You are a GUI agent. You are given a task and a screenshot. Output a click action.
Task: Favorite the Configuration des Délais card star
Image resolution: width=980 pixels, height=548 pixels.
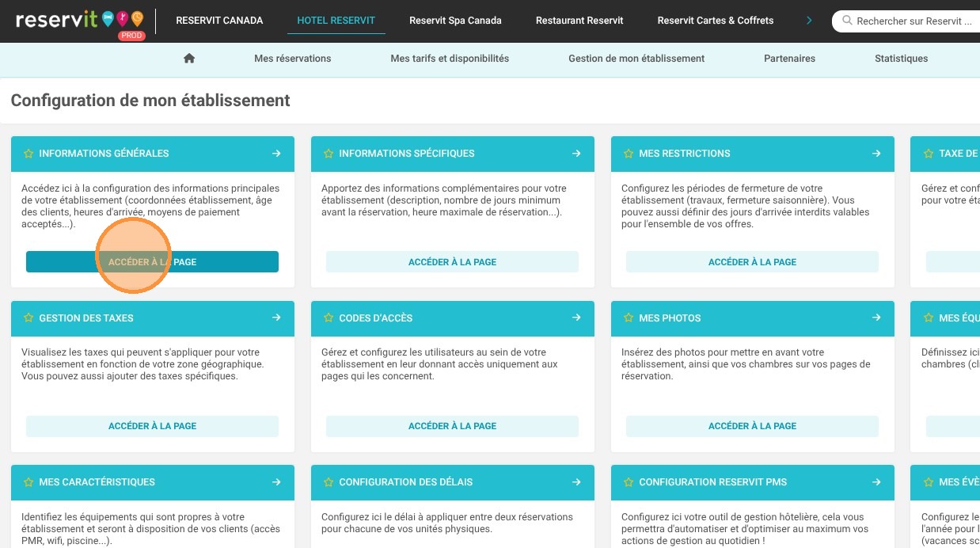coord(329,482)
